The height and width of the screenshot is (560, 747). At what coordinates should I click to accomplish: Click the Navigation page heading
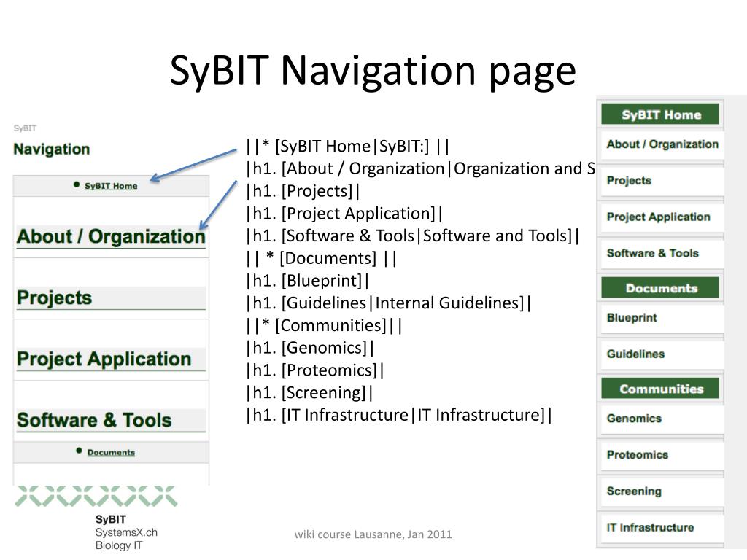point(52,149)
